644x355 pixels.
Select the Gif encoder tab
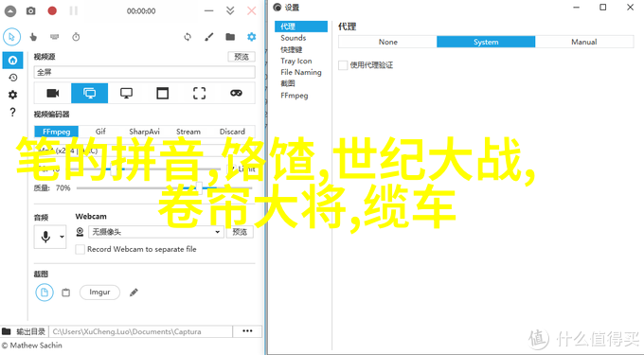coord(100,132)
